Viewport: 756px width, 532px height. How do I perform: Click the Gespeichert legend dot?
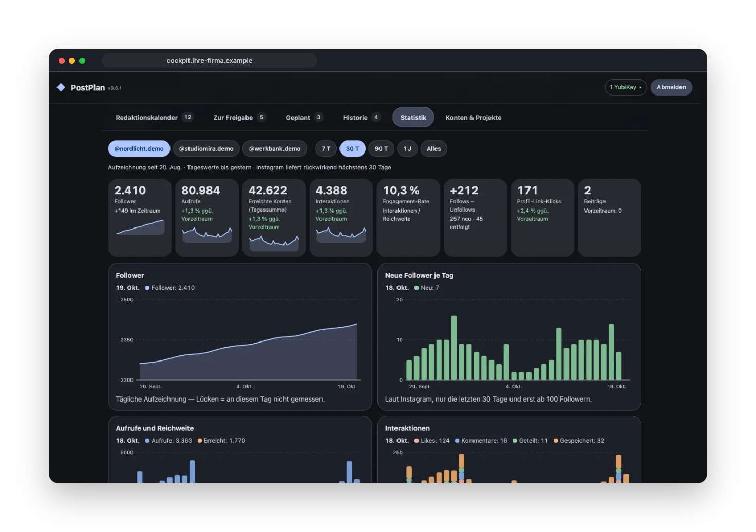tap(556, 441)
